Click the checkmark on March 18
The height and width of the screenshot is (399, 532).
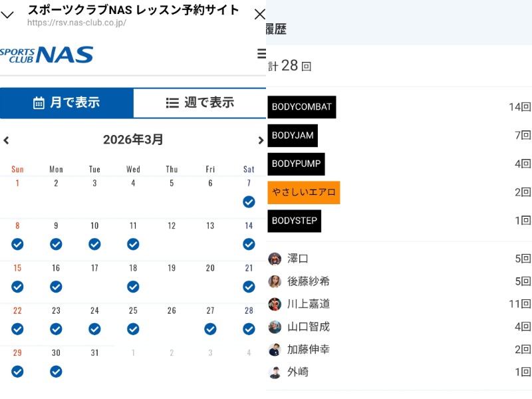click(133, 287)
